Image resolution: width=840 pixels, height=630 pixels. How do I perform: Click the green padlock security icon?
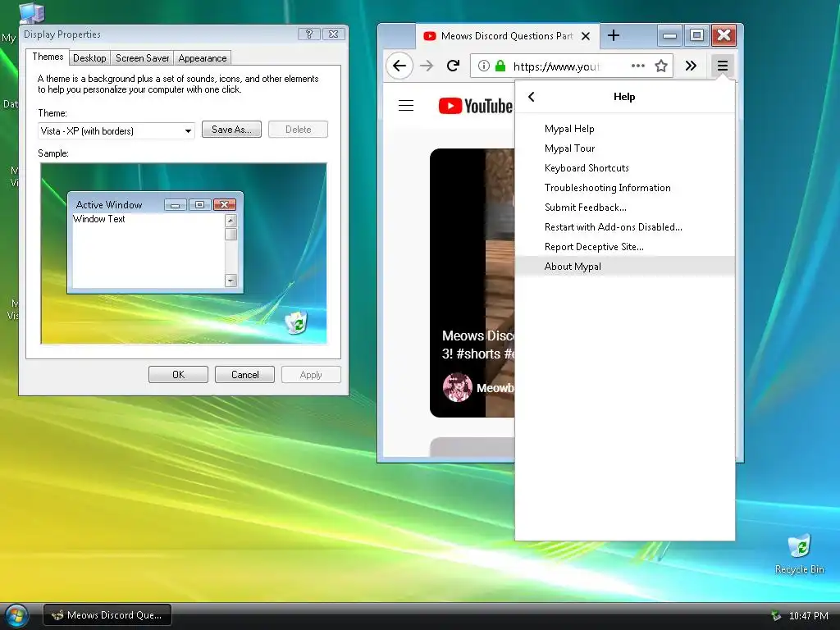(x=500, y=66)
